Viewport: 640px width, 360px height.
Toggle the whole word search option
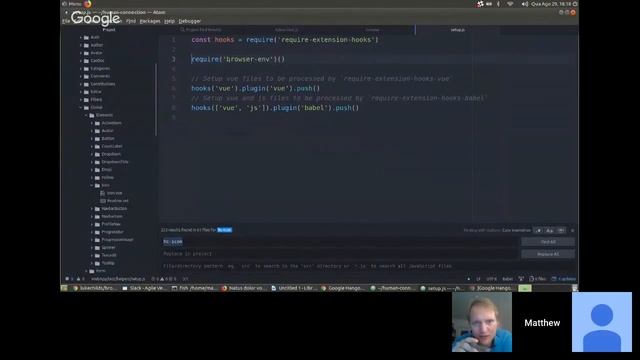coord(561,231)
